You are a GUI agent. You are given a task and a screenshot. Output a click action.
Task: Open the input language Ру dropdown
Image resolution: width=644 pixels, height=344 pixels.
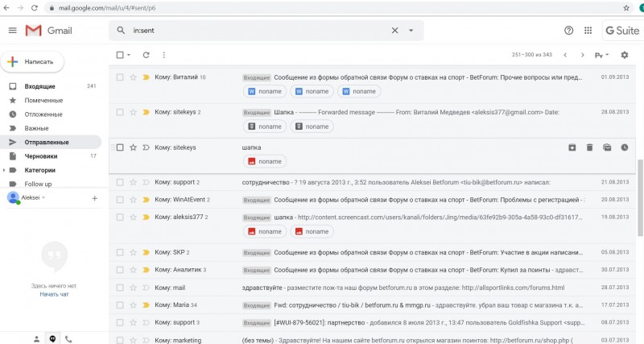601,55
